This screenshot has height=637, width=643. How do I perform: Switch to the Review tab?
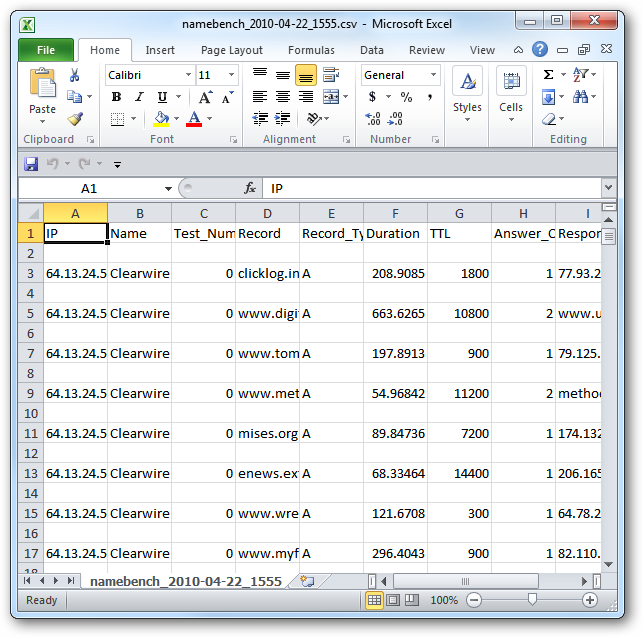427,50
